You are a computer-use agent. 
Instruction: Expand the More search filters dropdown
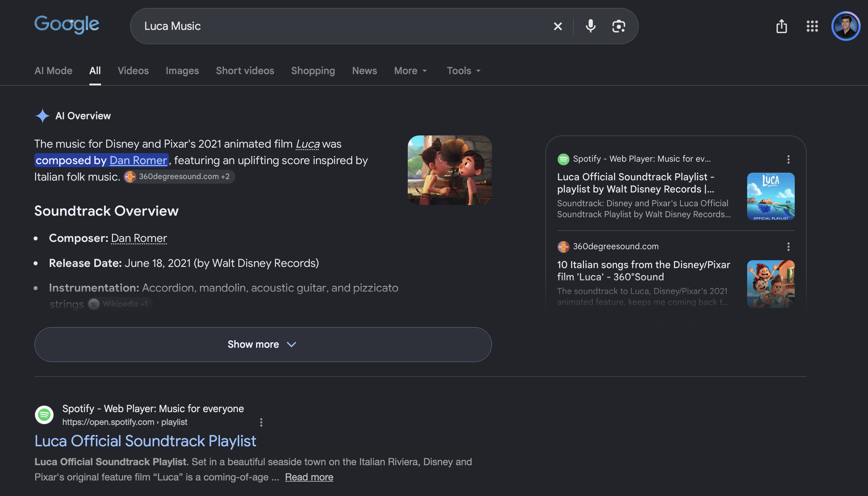coord(411,71)
